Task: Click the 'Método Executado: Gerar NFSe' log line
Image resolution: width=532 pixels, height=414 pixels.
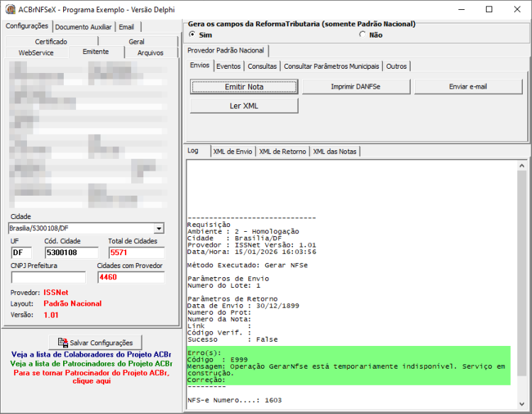Action: point(248,265)
